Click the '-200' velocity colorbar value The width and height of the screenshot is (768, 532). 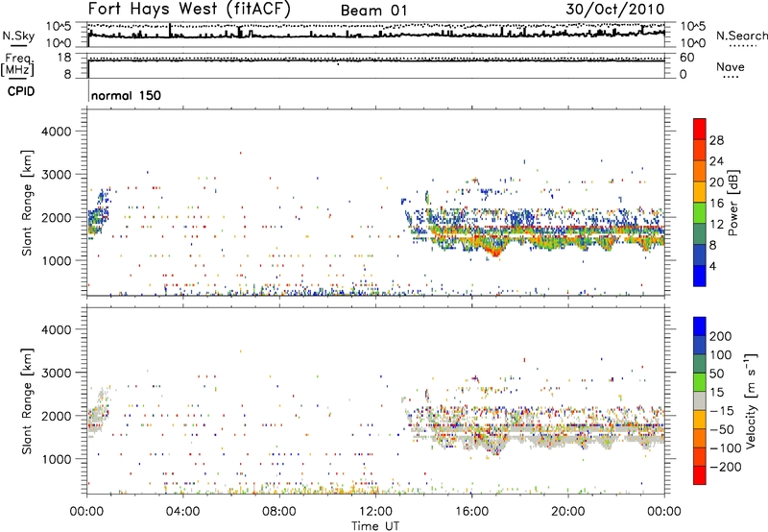click(x=725, y=468)
